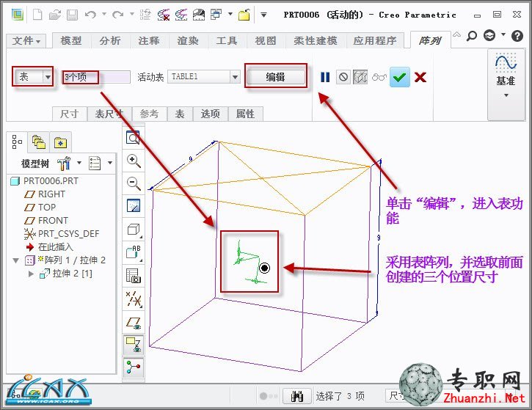Open the 表 slide-down panel tab
Image resolution: width=532 pixels, height=410 pixels.
180,114
